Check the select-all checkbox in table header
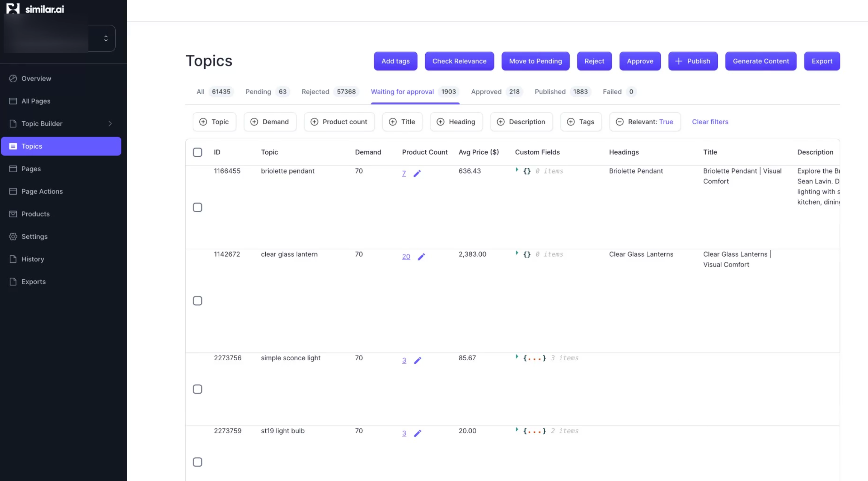This screenshot has width=868, height=481. tap(197, 152)
